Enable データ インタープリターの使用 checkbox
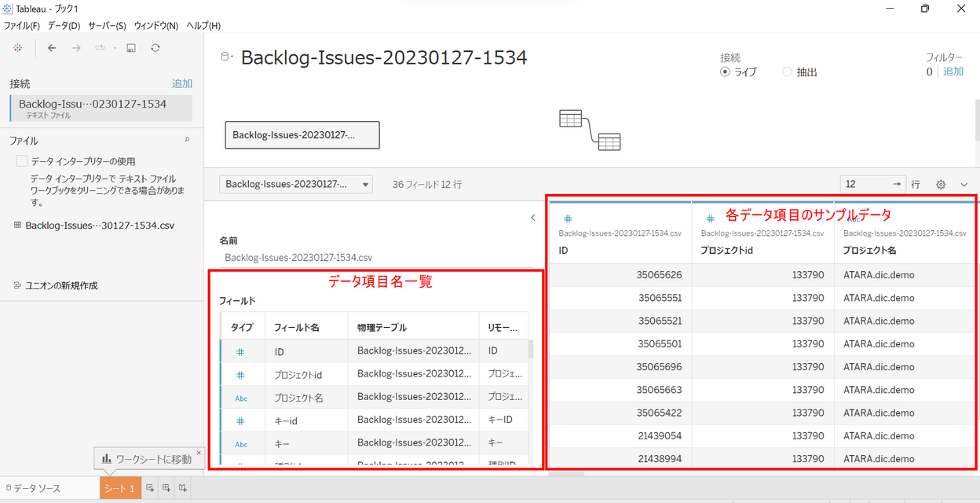 pyautogui.click(x=22, y=161)
